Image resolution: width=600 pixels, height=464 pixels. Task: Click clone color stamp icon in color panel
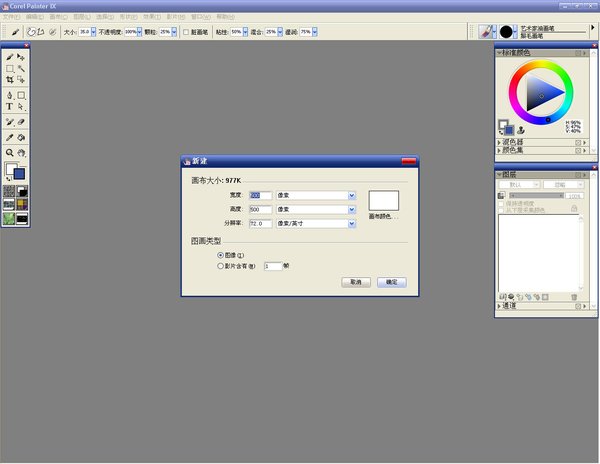(x=520, y=130)
